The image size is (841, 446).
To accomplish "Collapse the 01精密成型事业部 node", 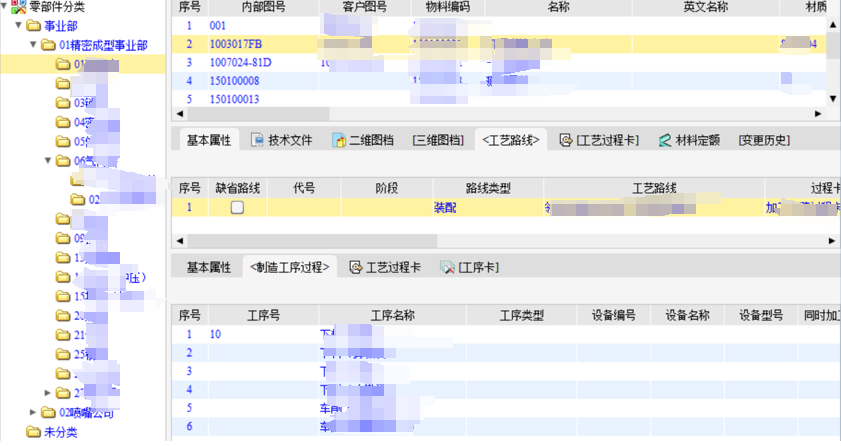I will pos(34,44).
